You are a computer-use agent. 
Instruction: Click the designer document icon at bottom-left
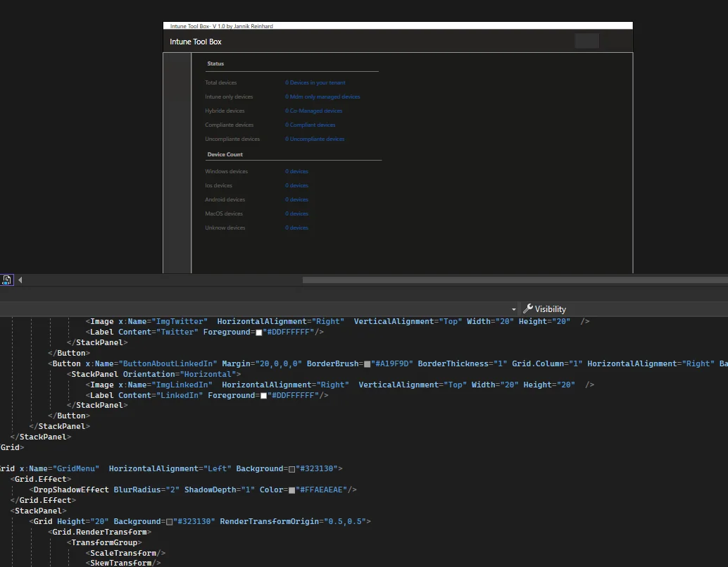6,280
